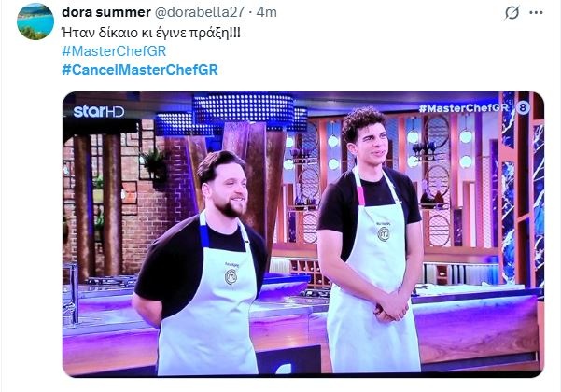Viewport: 561px width, 392px height.
Task: Click the display name dora summer
Action: click(x=105, y=12)
